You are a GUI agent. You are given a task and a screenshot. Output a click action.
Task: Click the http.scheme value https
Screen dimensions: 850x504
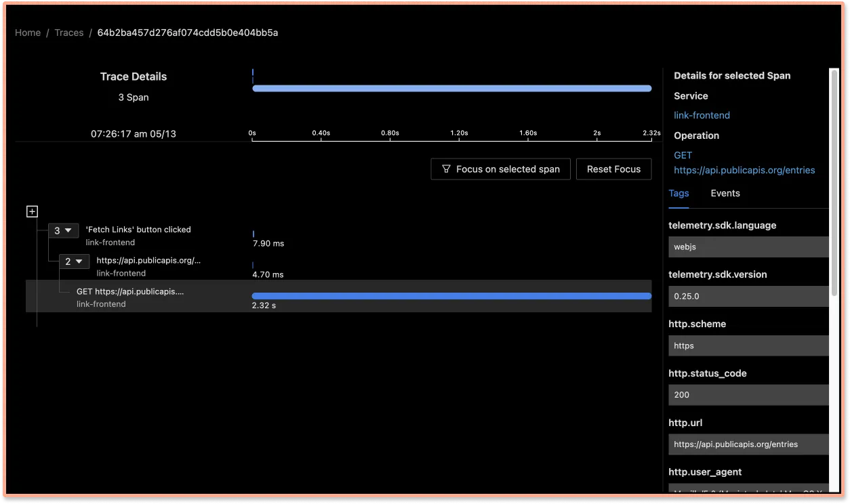pyautogui.click(x=748, y=345)
